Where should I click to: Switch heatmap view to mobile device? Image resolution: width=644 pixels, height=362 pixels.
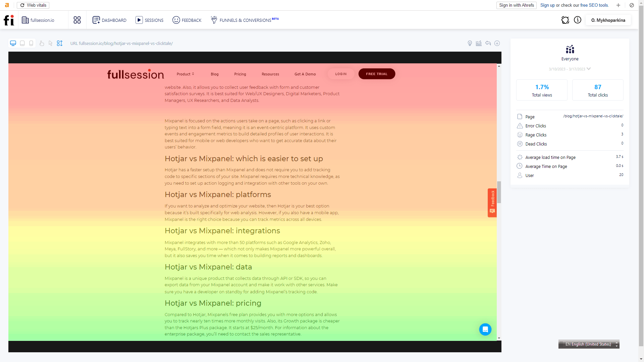31,43
